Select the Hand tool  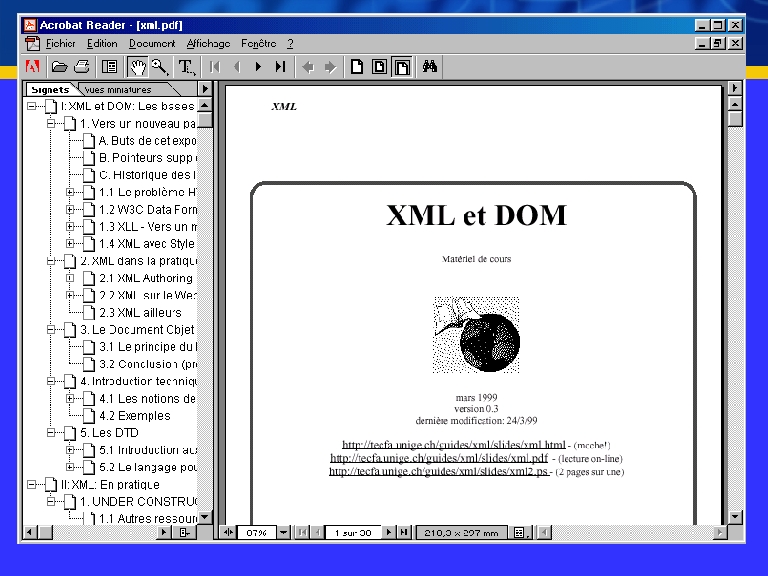point(137,67)
